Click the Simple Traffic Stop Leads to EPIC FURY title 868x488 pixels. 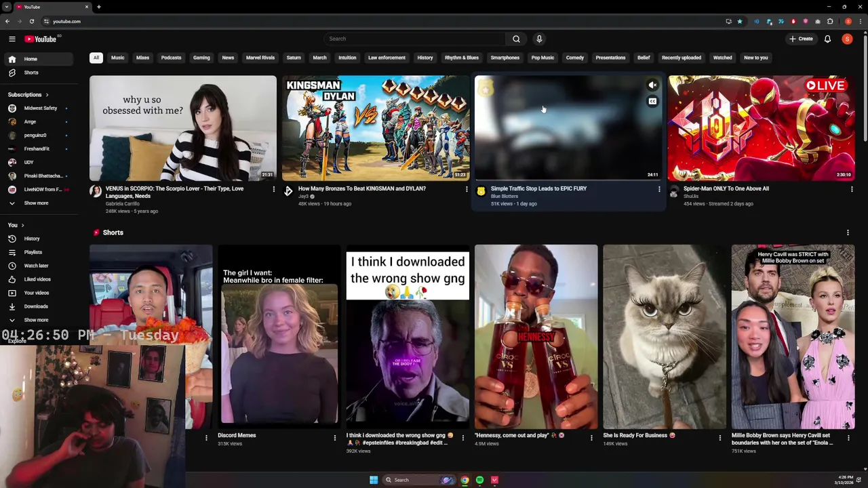coord(538,188)
